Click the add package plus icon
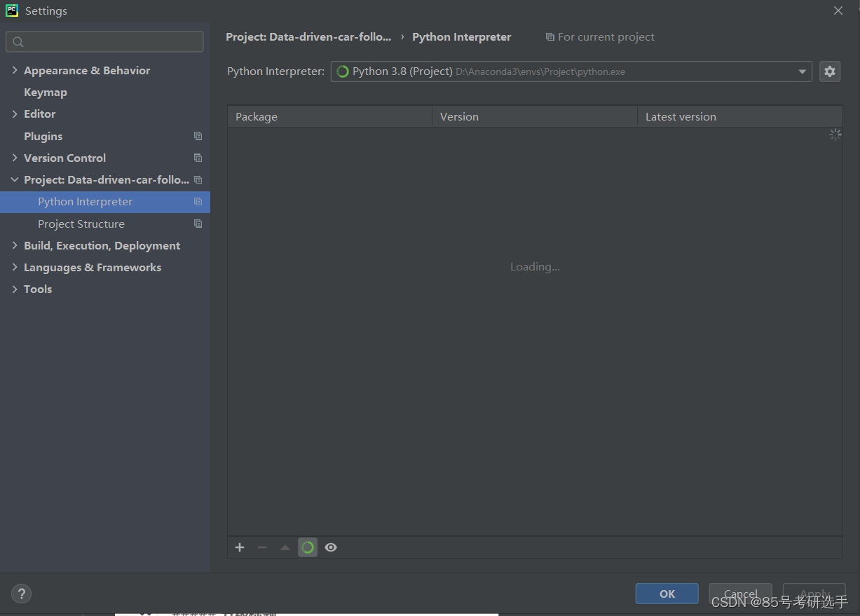Screen dimensions: 860x616 240,547
